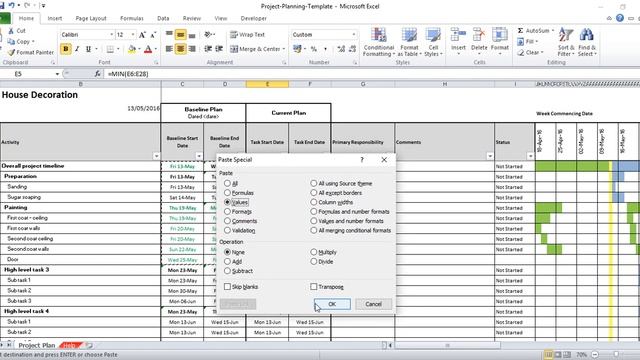This screenshot has height=360, width=640.
Task: Open the Custom number format dropdown
Action: (353, 35)
